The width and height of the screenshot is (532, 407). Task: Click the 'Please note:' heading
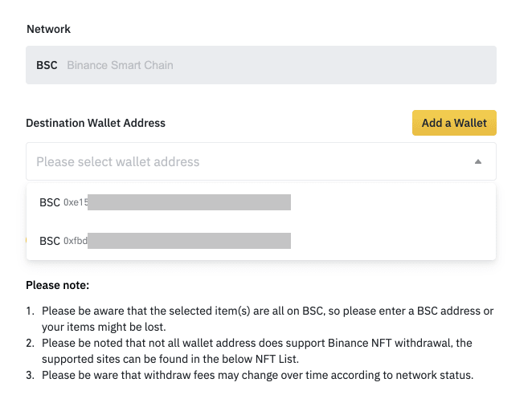pos(57,285)
